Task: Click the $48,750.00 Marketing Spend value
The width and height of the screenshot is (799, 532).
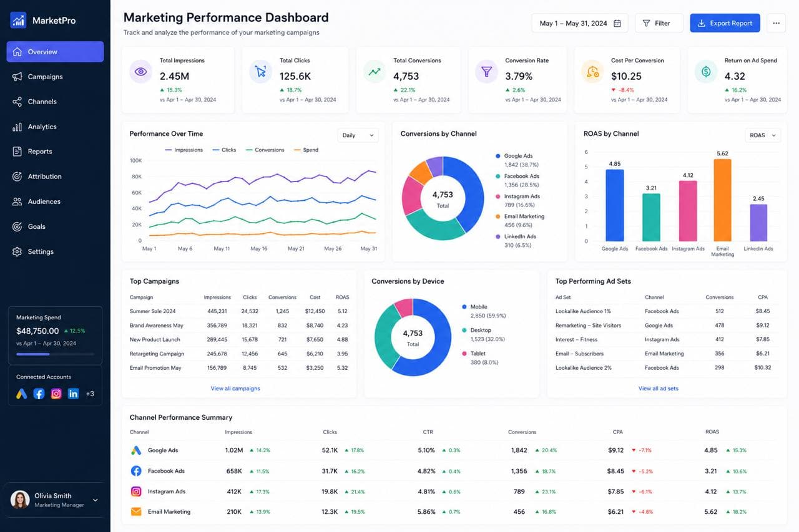Action: [37, 331]
